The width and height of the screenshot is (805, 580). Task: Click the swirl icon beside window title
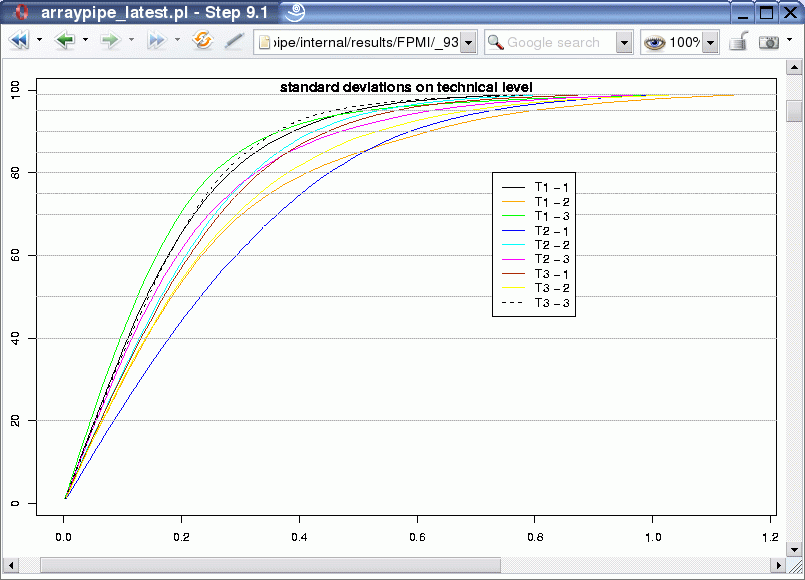point(296,12)
